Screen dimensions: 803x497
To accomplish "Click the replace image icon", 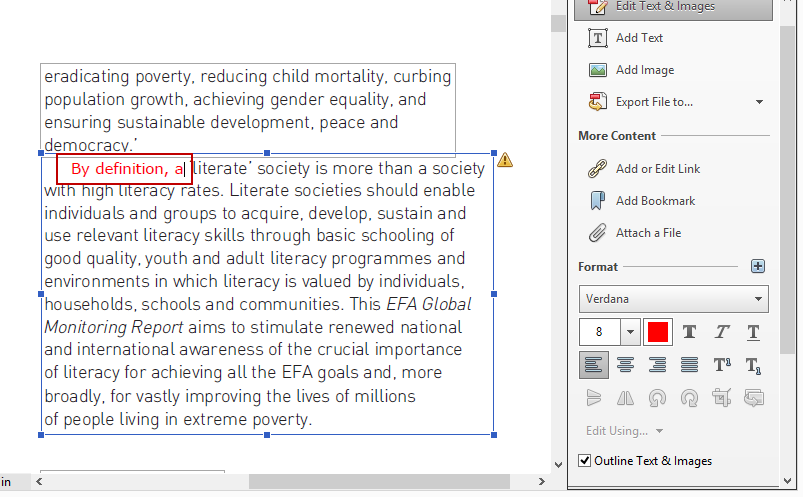I will 753,398.
